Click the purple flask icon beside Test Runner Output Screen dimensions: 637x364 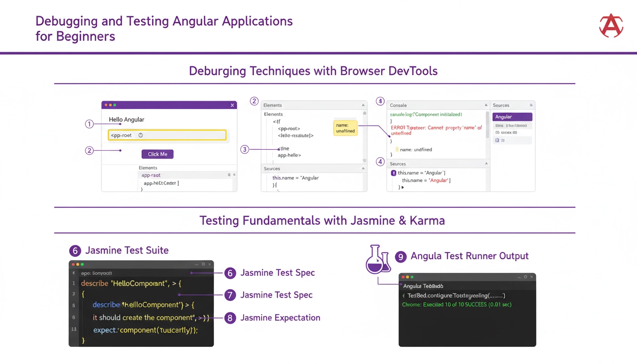click(x=378, y=259)
